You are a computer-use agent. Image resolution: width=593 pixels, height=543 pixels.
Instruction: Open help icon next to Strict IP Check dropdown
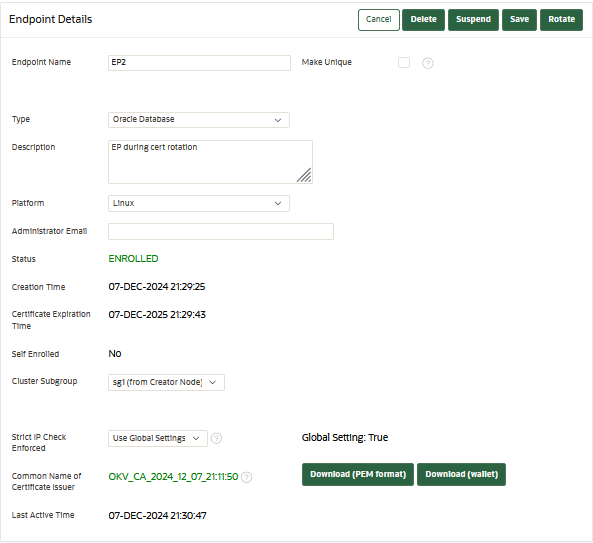click(x=216, y=438)
